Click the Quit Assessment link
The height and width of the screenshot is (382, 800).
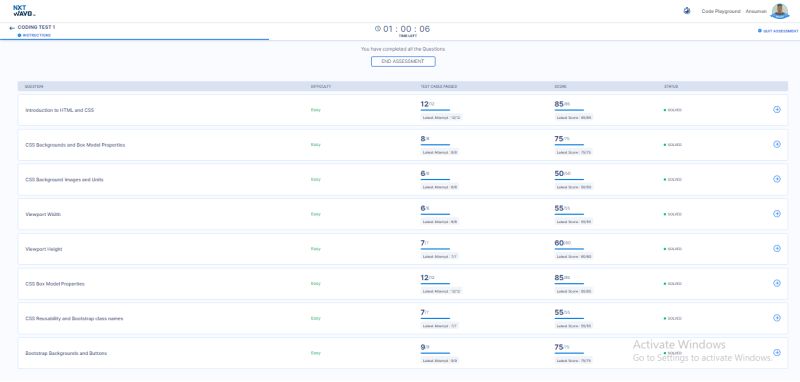point(778,31)
